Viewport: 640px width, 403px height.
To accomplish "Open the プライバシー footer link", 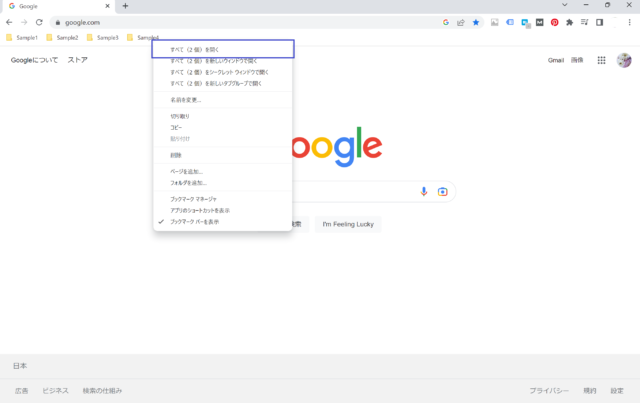I will pos(549,391).
